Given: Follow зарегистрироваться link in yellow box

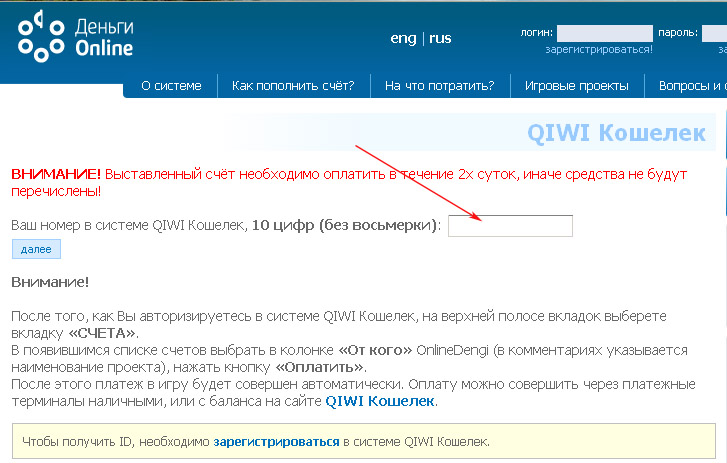Looking at the screenshot, I should click(276, 442).
